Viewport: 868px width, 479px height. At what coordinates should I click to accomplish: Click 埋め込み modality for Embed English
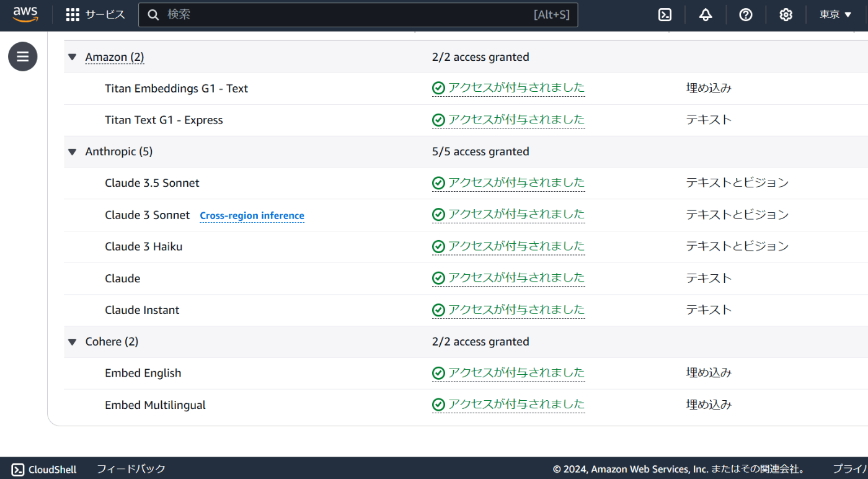pyautogui.click(x=709, y=373)
